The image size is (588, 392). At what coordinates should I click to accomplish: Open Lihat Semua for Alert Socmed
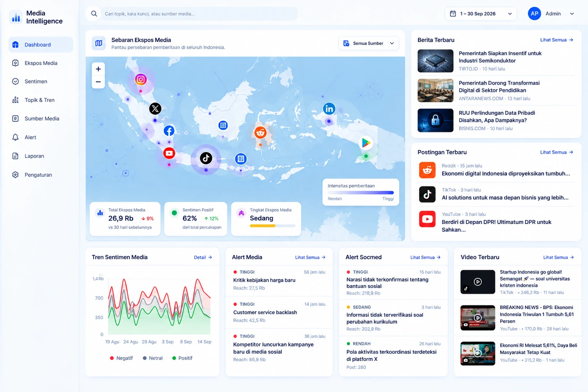[425, 258]
